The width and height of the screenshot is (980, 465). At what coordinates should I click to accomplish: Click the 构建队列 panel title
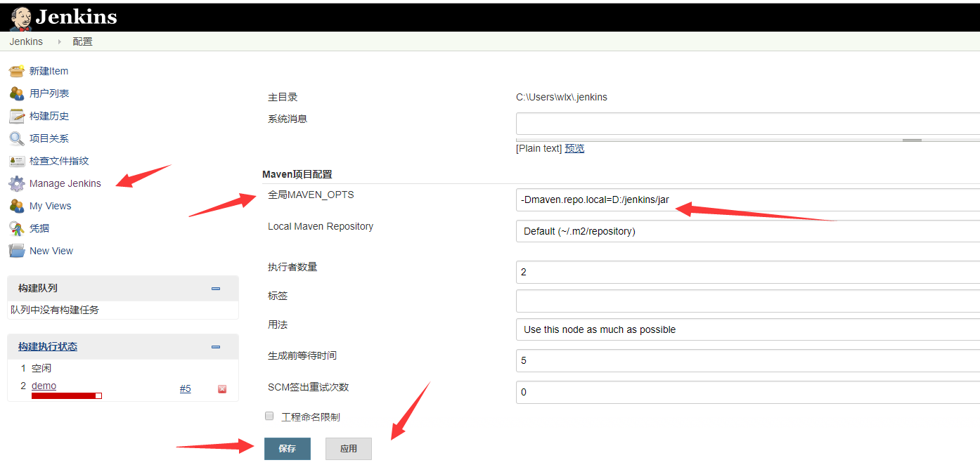(x=38, y=288)
